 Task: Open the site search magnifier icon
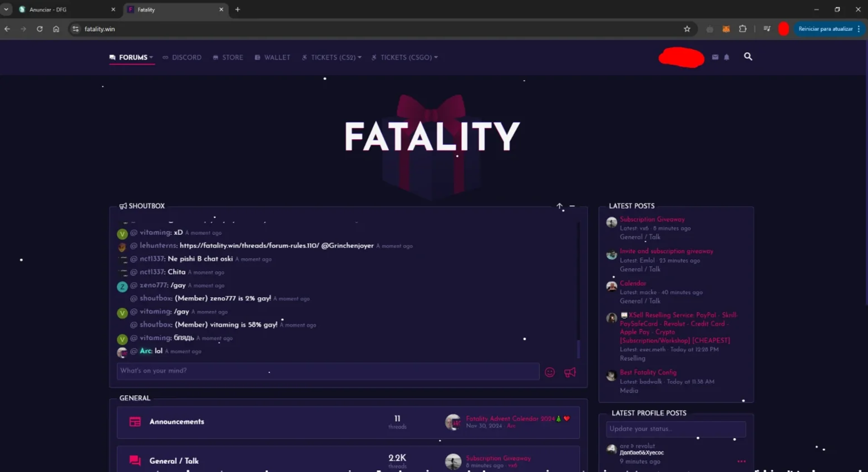coord(748,57)
